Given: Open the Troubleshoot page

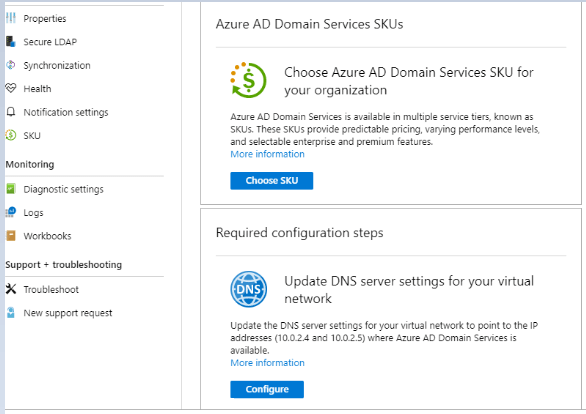Looking at the screenshot, I should point(51,289).
